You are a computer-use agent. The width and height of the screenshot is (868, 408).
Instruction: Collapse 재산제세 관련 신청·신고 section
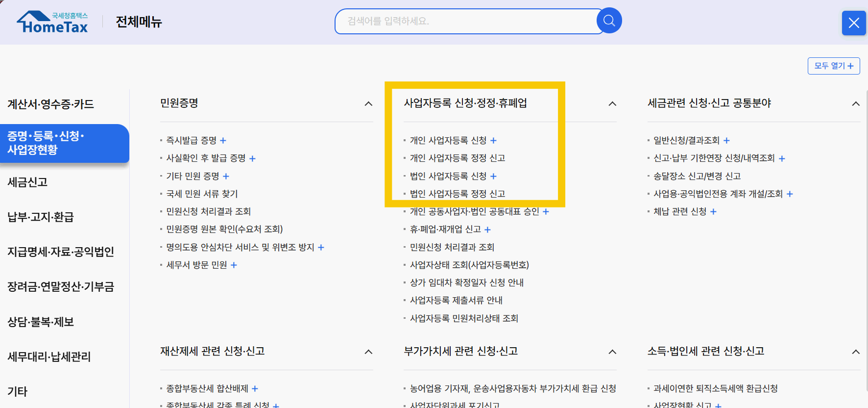click(368, 352)
